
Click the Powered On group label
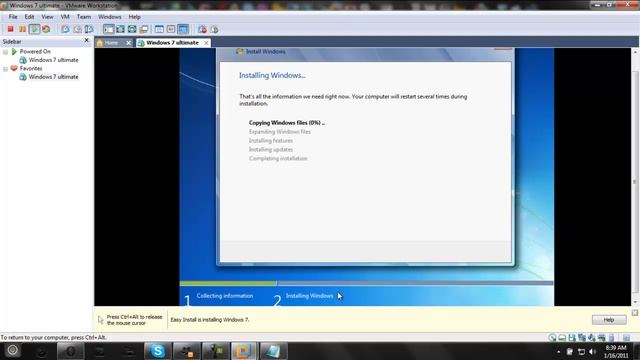click(x=35, y=51)
